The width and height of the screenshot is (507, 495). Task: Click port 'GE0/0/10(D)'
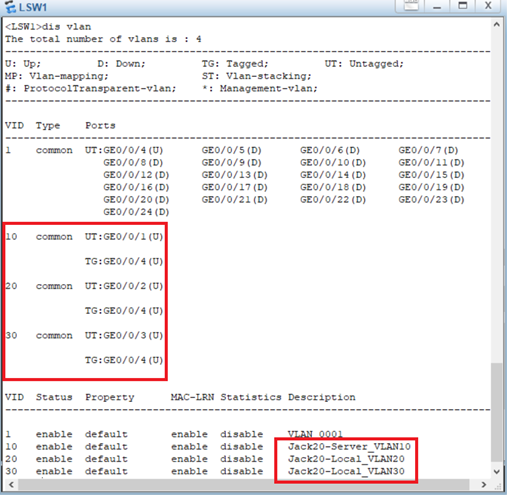click(x=333, y=163)
